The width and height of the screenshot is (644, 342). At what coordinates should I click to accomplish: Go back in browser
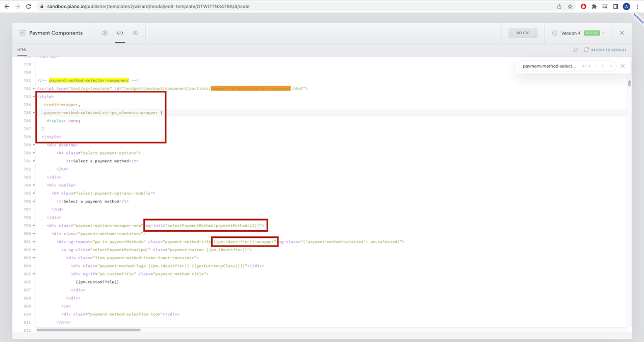[x=7, y=7]
